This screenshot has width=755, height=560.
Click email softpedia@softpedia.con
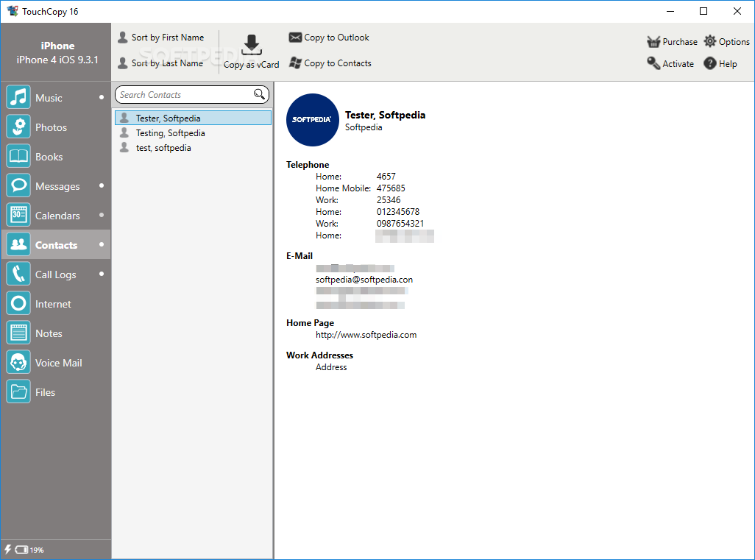pos(364,280)
